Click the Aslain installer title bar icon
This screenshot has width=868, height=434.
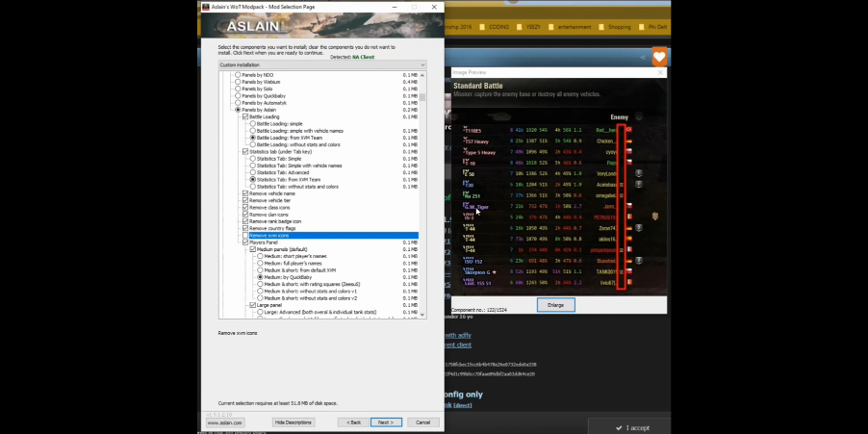click(205, 7)
